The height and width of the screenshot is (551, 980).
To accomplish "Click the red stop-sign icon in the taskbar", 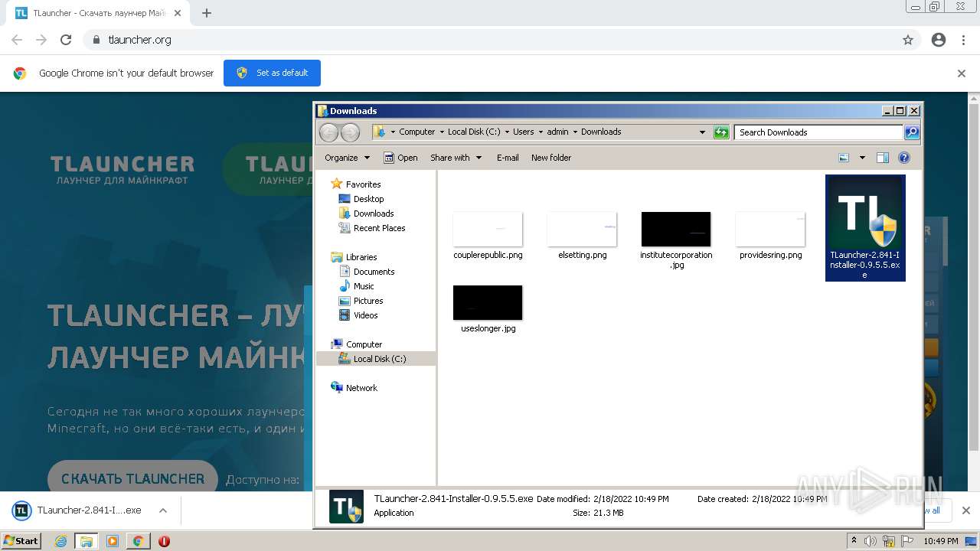I will tap(164, 541).
